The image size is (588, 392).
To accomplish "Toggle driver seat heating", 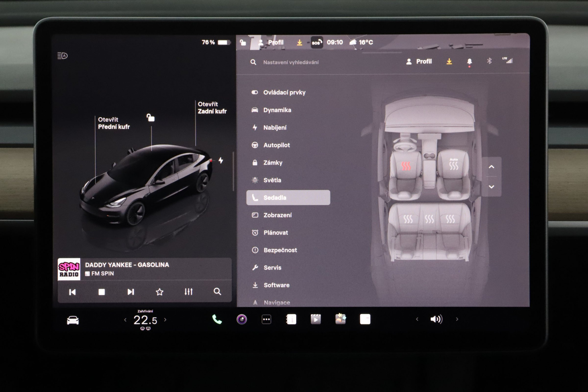I will pos(406,166).
